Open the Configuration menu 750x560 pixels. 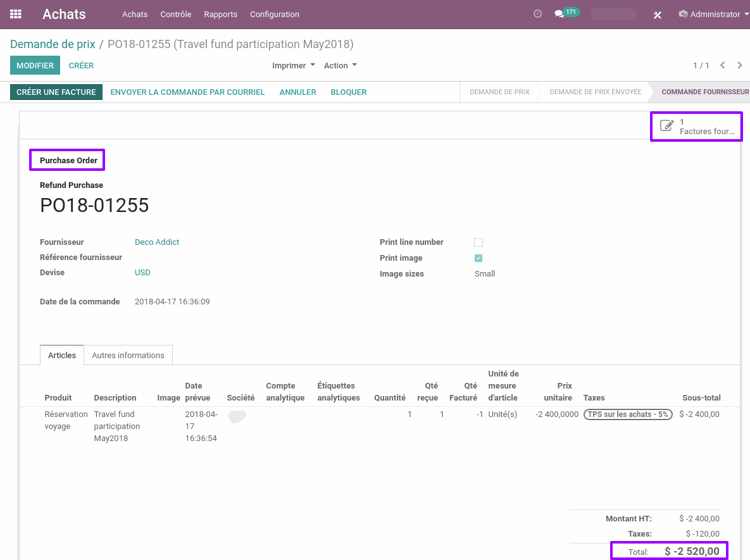point(275,14)
